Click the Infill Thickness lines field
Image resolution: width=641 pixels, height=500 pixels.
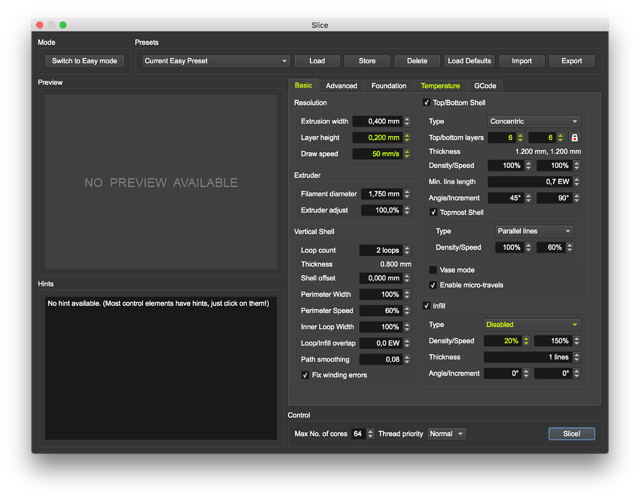point(528,357)
